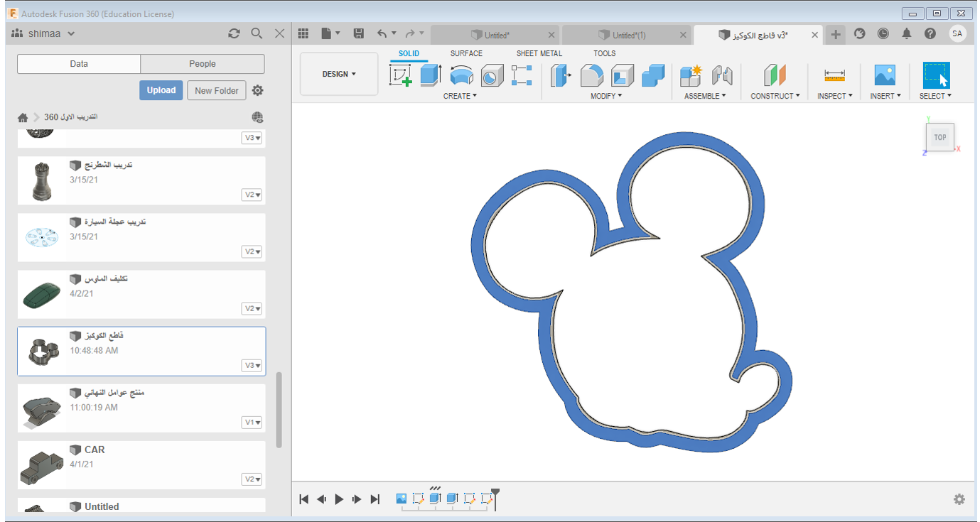Switch to the SURFACE tab
Screen dimensions: 980x522
[x=466, y=53]
